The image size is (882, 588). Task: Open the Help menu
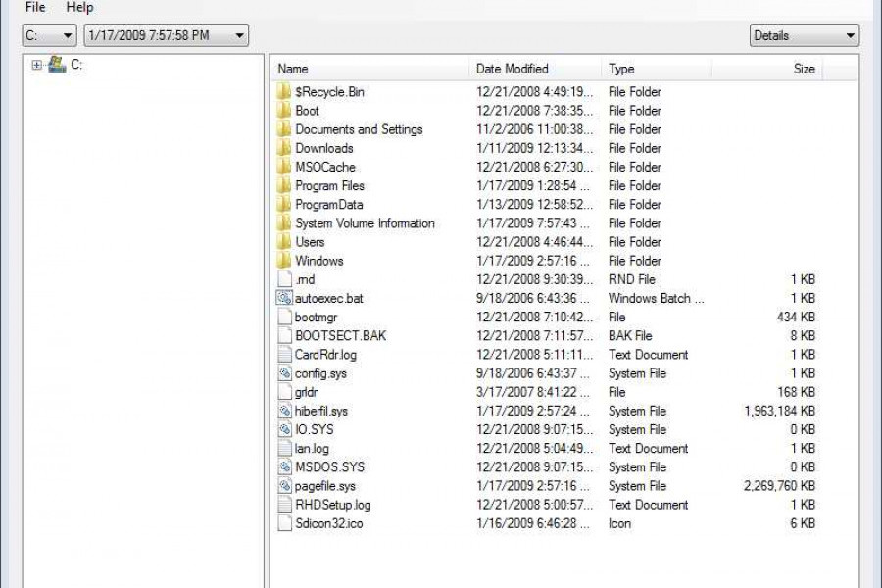pyautogui.click(x=79, y=8)
